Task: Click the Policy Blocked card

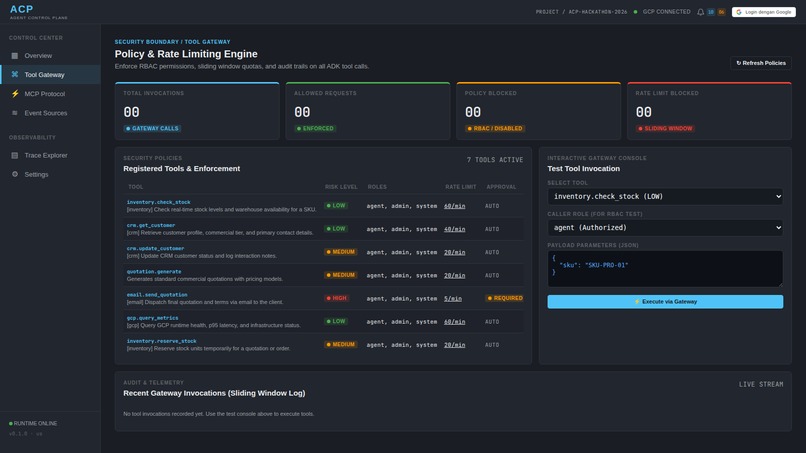Action: pyautogui.click(x=539, y=111)
